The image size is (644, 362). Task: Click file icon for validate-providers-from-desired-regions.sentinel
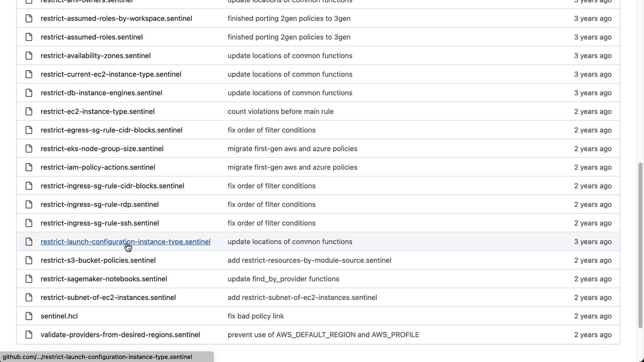[x=29, y=335]
